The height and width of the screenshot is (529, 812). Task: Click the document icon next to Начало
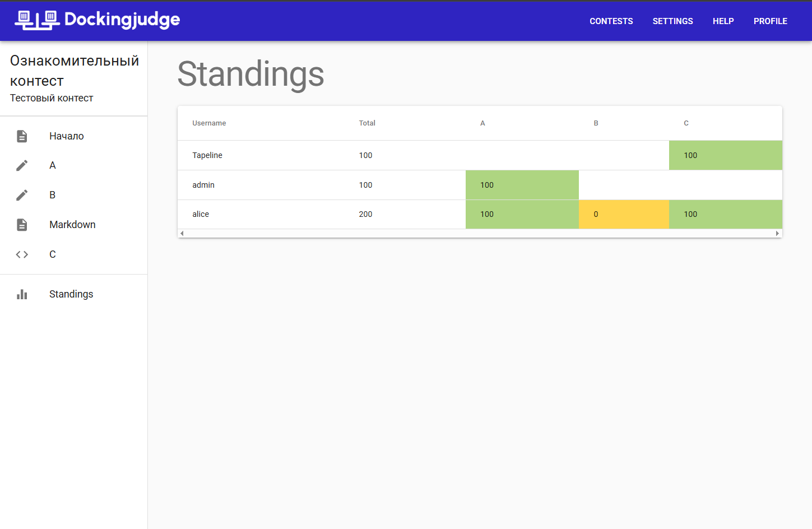pos(22,136)
